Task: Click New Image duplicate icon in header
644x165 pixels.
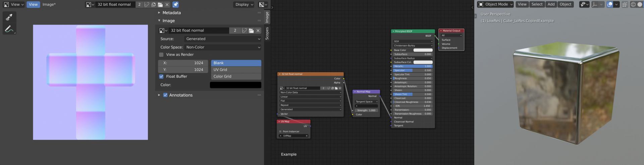Action: [153, 4]
